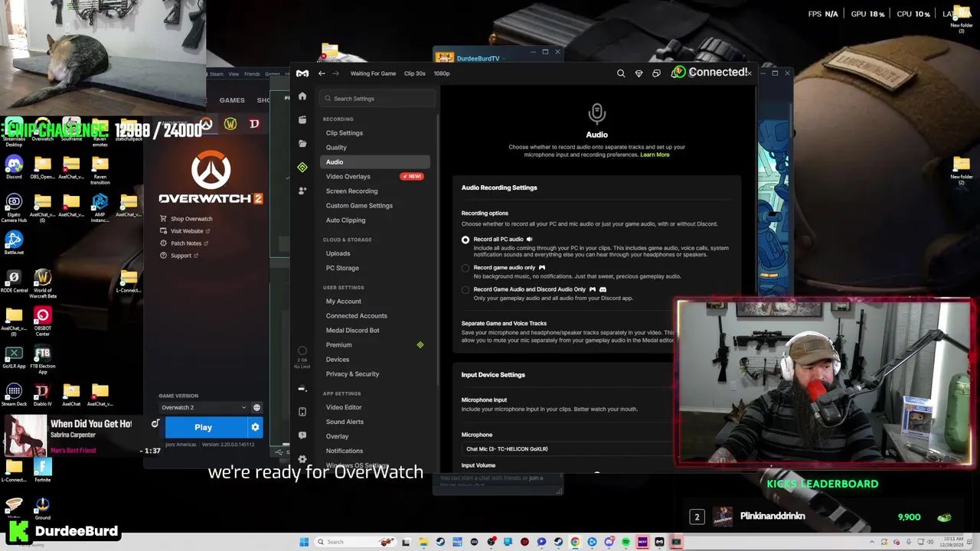Select the Audio settings item

pos(375,162)
